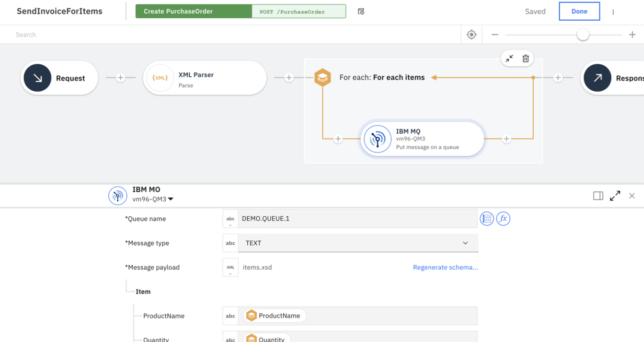
Task: Click the Create PurchaseOrder operation button
Action: click(x=193, y=11)
